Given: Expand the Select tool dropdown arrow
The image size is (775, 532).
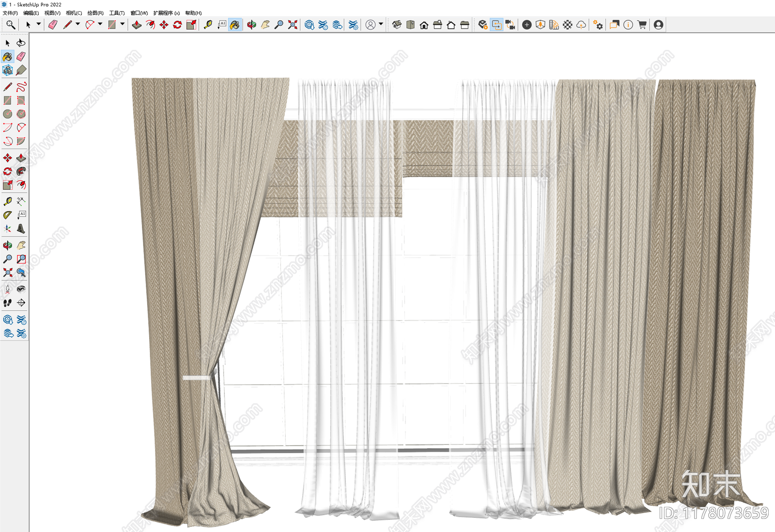Looking at the screenshot, I should (39, 24).
